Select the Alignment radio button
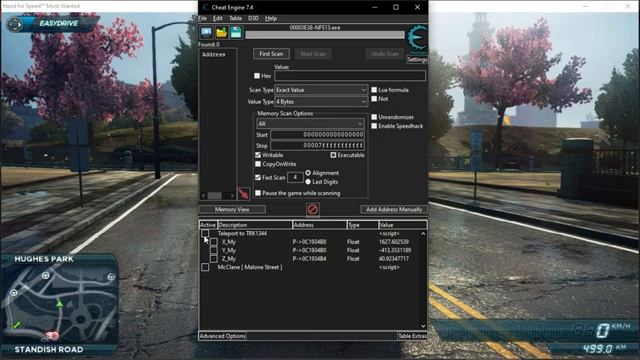Viewport: 640px width, 360px height. tap(308, 173)
